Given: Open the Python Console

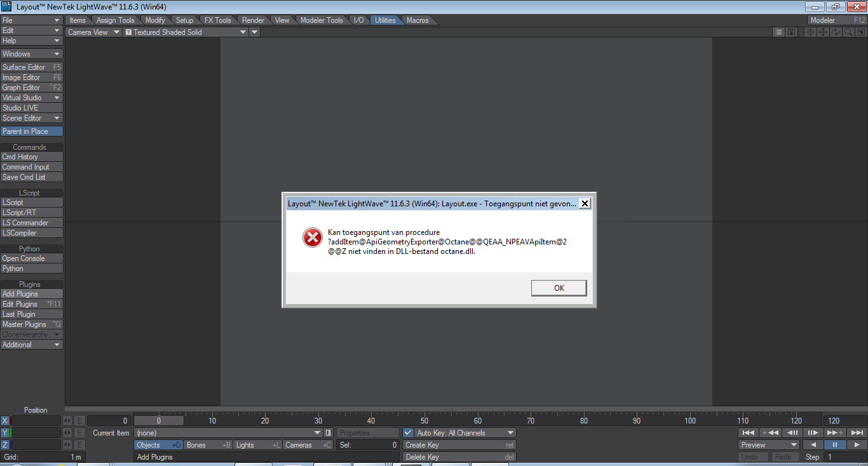Looking at the screenshot, I should (32, 258).
